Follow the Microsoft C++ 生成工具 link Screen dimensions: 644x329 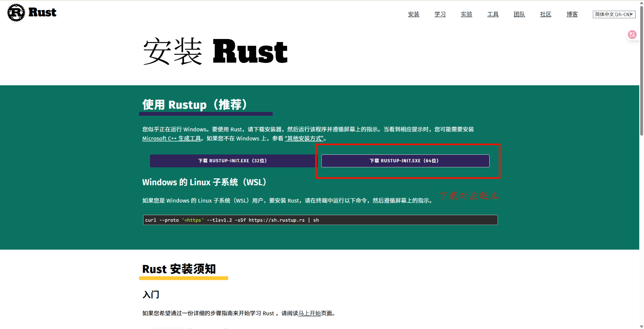point(171,138)
